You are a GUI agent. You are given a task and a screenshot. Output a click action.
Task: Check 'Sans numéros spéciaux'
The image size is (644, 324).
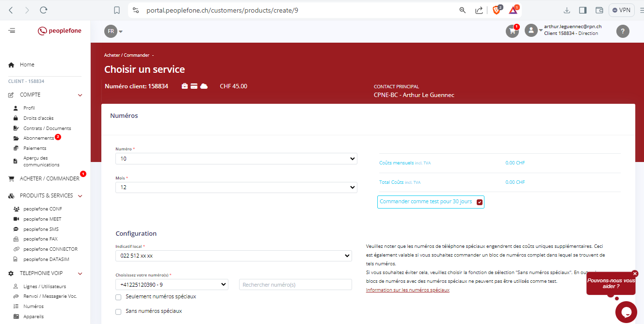click(118, 311)
